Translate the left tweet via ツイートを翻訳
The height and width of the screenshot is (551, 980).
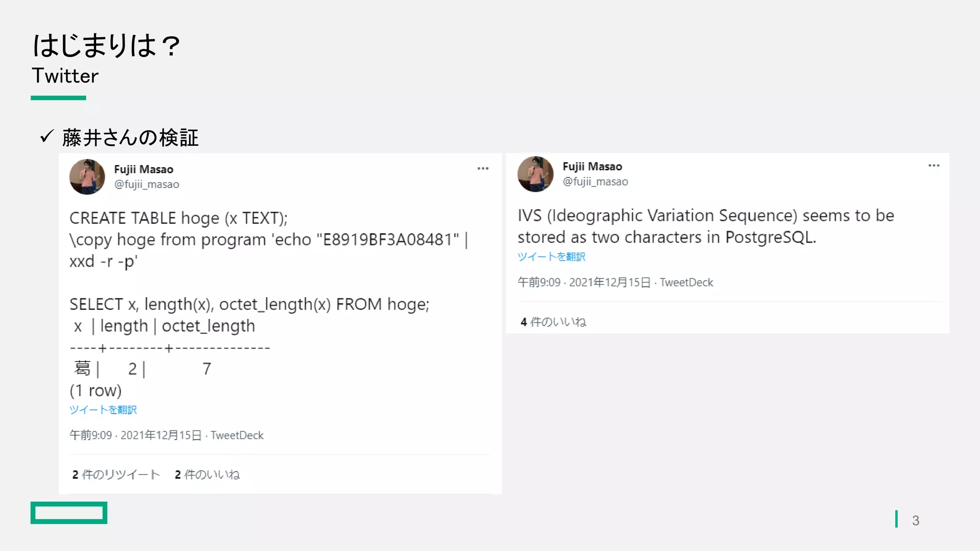[103, 410]
